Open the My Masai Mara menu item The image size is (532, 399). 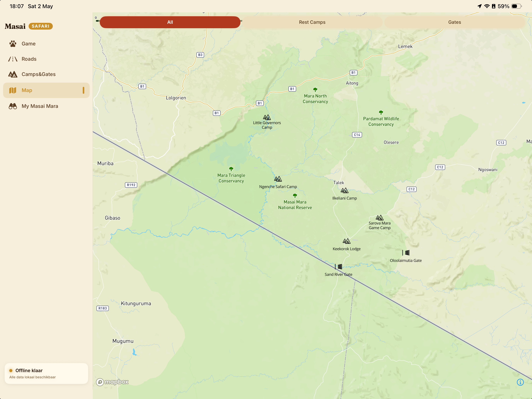point(46,106)
